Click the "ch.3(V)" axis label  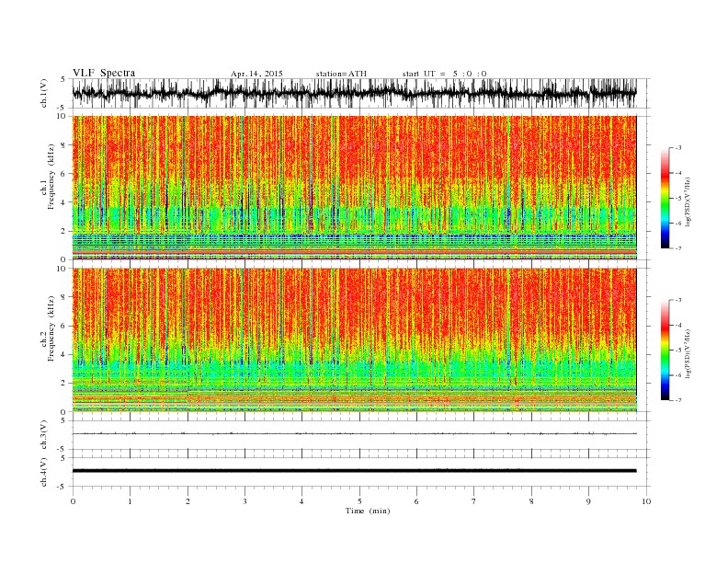click(x=44, y=435)
